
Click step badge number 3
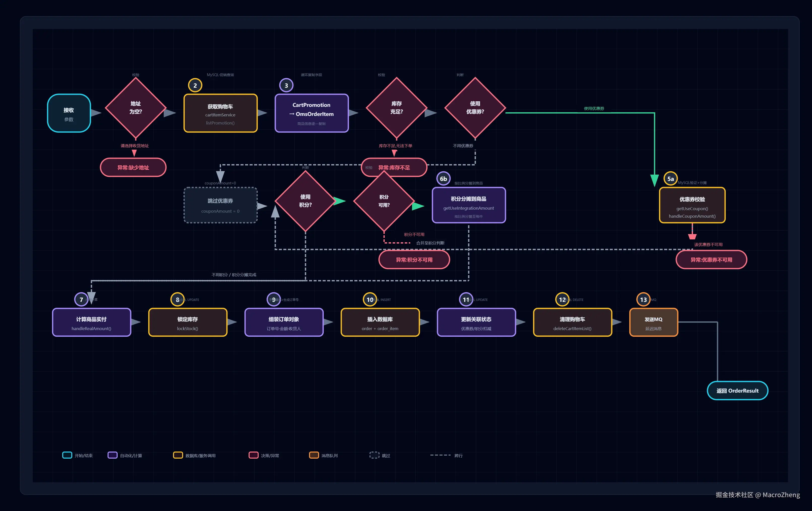tap(286, 85)
